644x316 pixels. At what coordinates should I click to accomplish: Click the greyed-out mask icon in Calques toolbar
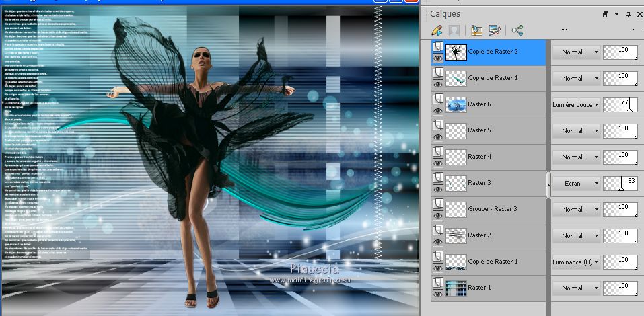[454, 30]
